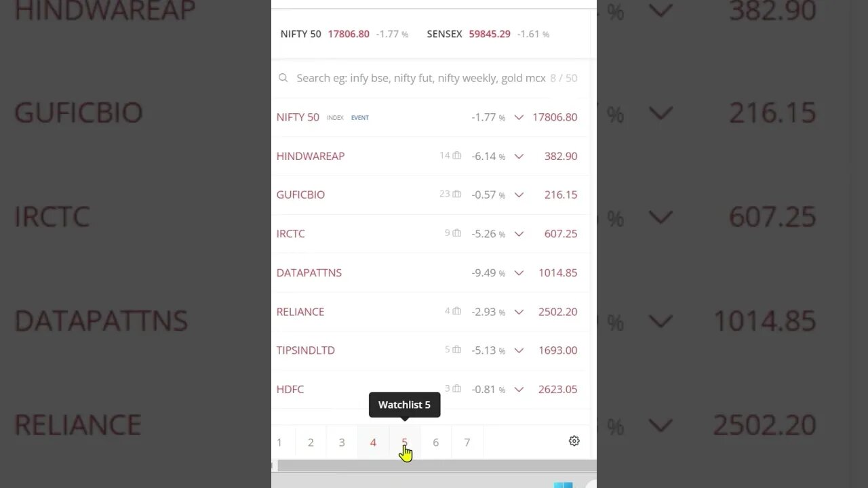Click HINDWAREAP holdings briefcase icon
Screen dimensions: 868x488
457,156
